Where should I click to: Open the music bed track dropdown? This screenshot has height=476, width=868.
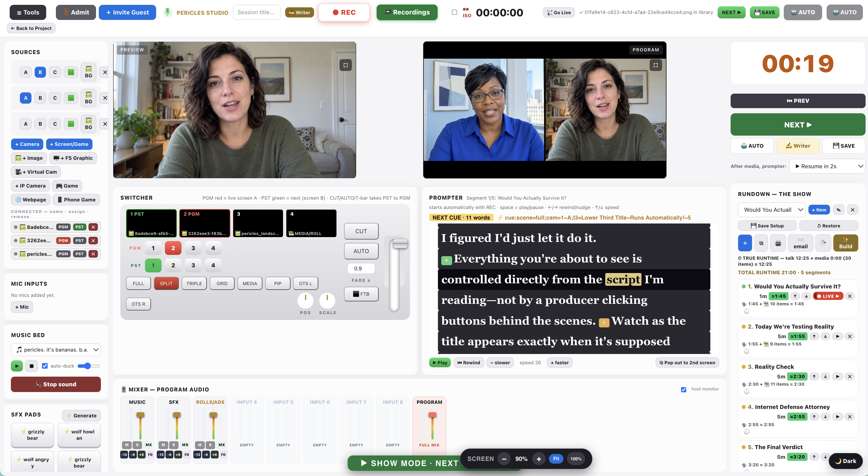(56, 350)
